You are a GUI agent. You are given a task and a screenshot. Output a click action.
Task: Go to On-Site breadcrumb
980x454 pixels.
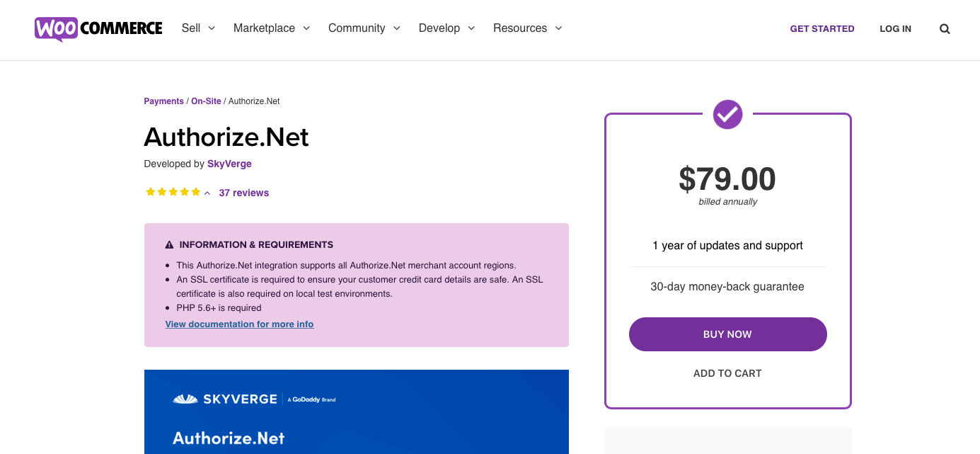coord(206,101)
